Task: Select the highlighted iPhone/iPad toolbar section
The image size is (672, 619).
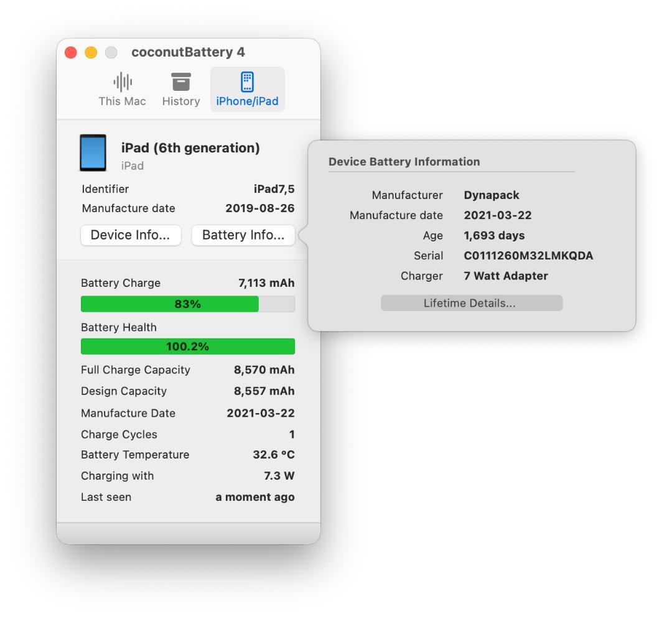Action: [247, 89]
